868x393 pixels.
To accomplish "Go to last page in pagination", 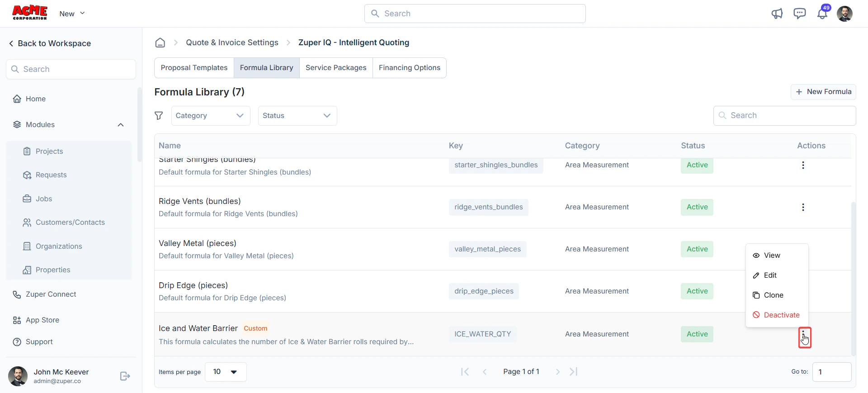I will (x=573, y=372).
